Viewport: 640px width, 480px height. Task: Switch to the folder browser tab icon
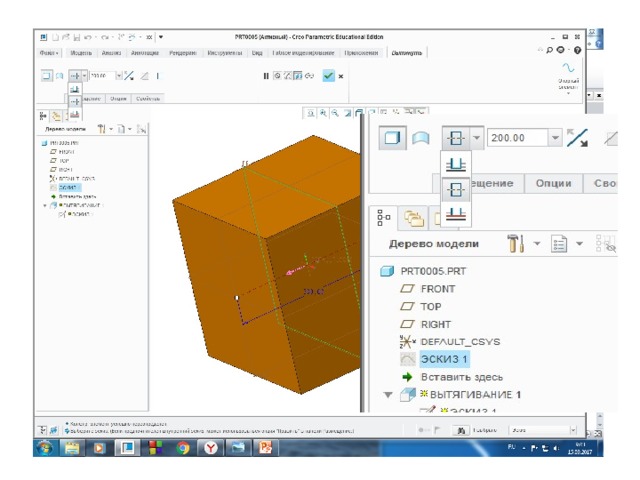point(410,216)
